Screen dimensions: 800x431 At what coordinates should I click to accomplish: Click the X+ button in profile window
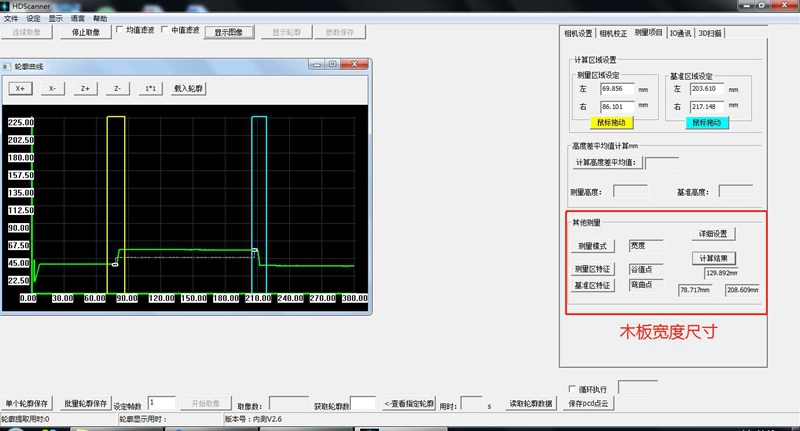point(20,88)
